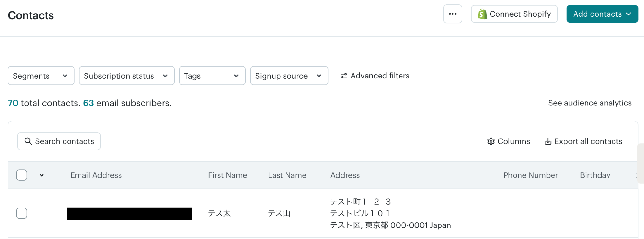
Task: Focus the Search contacts field
Action: tap(64, 141)
